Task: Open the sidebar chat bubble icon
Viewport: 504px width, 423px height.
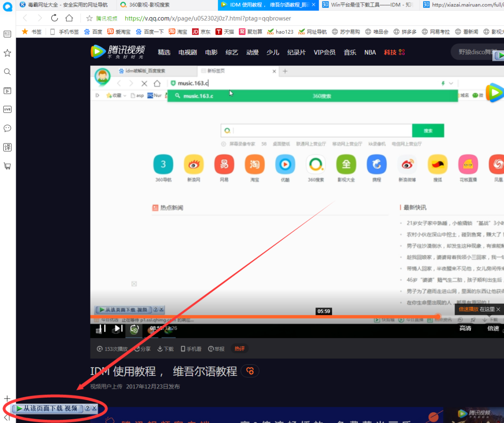Action: 7,128
